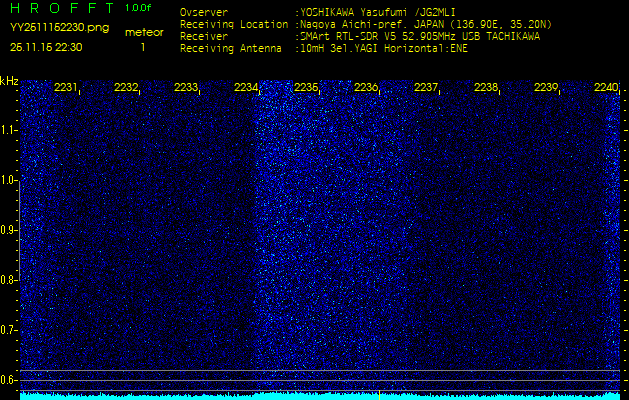Click the yellow tick in the bottom cyan strip
This screenshot has width=629, height=400.
point(379,395)
